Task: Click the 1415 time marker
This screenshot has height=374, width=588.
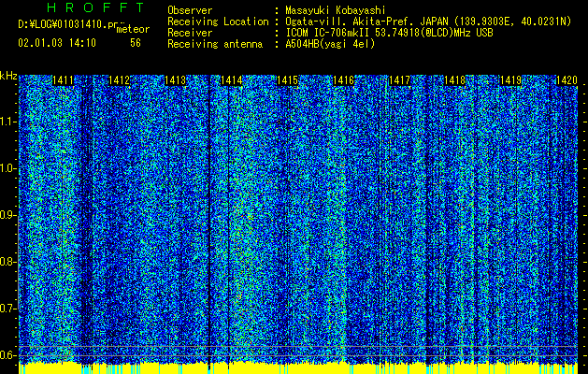Action: click(x=287, y=80)
